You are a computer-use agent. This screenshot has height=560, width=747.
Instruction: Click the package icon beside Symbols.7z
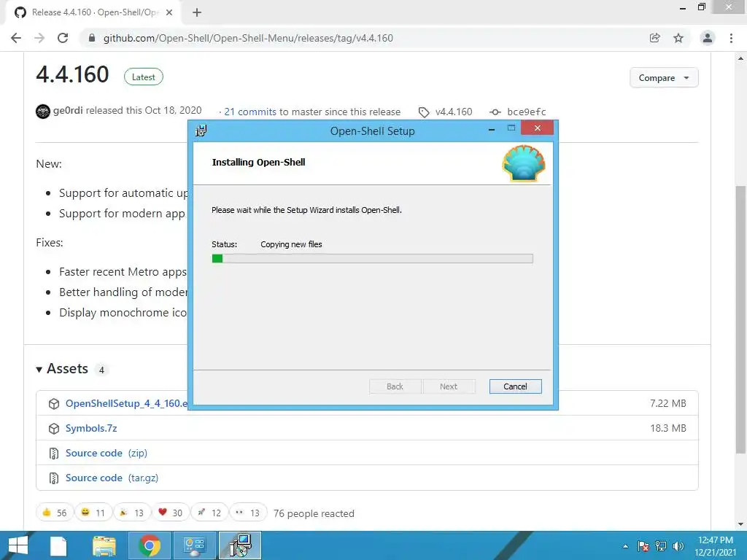54,429
